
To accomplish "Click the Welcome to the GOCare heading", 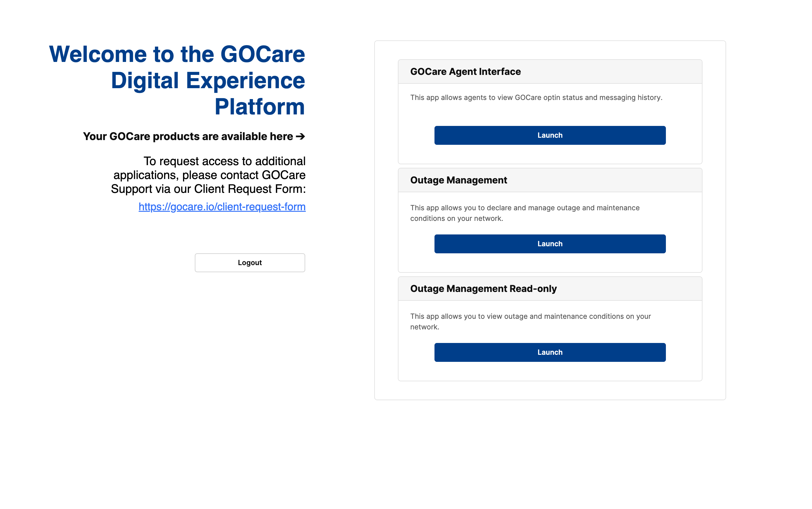I will coord(177,80).
